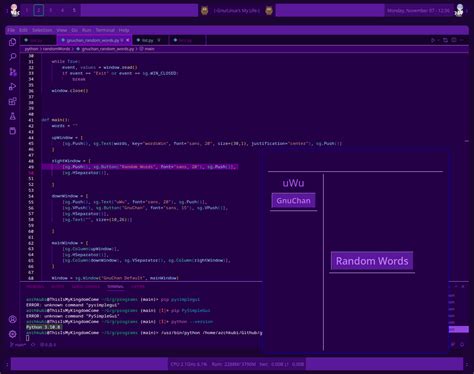Open the run button dropdown arrow
The height and width of the screenshot is (374, 474).
click(x=438, y=40)
